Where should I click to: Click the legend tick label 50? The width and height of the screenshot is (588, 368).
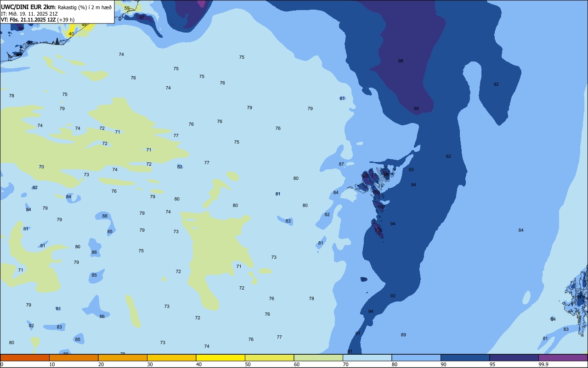click(248, 364)
